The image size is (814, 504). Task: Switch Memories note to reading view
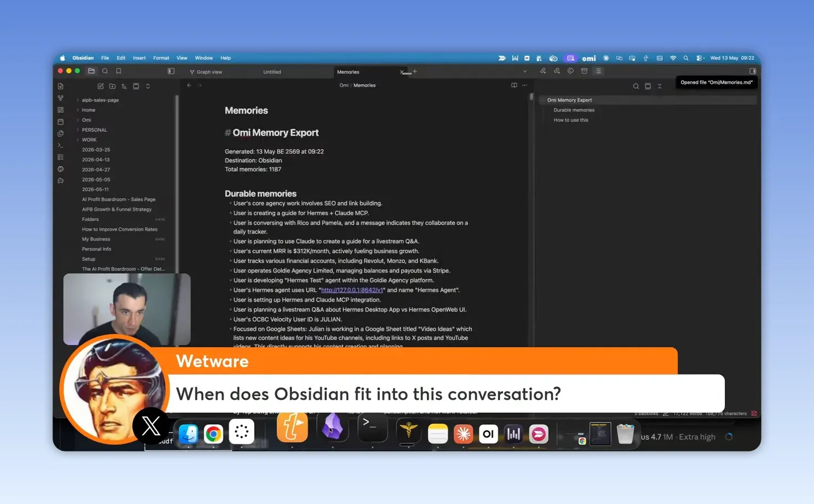(x=514, y=85)
